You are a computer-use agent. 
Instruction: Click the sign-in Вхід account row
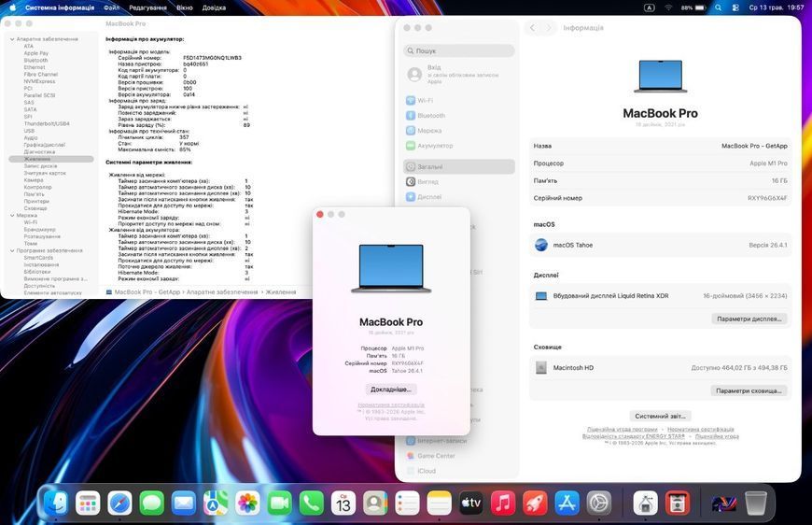coord(459,75)
